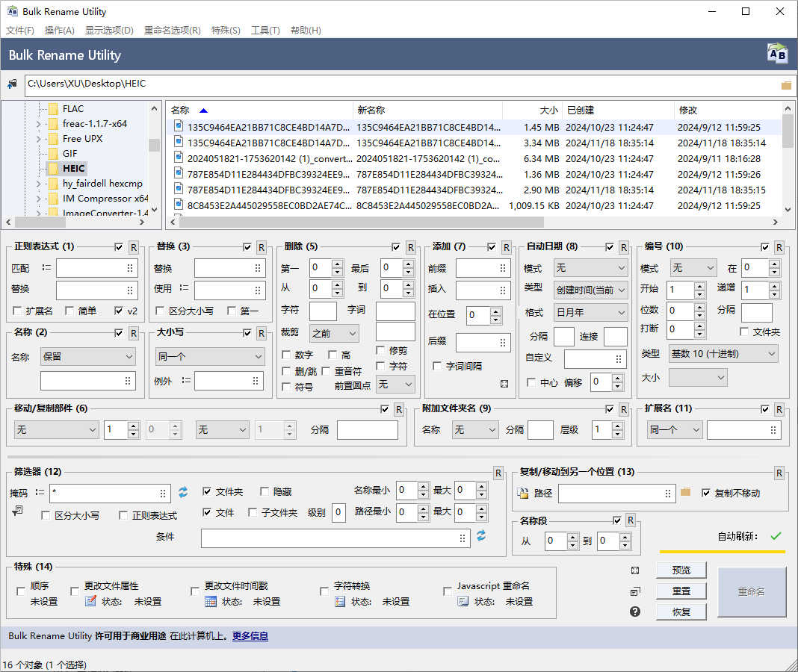Check the 隐藏 checkbox in the filter panel
This screenshot has width=798, height=672.
pos(265,491)
